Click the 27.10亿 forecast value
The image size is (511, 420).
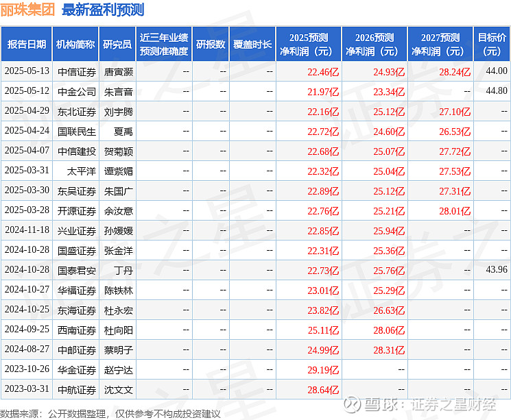tap(455, 112)
